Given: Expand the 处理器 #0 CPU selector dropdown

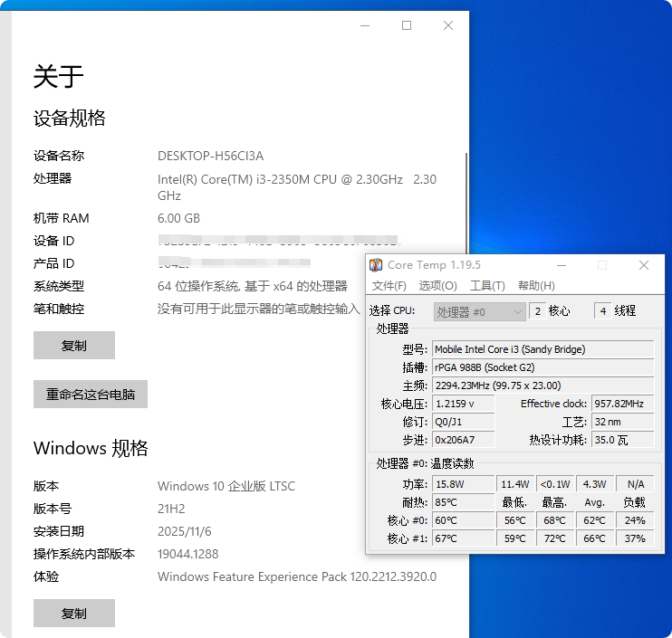Looking at the screenshot, I should point(480,311).
